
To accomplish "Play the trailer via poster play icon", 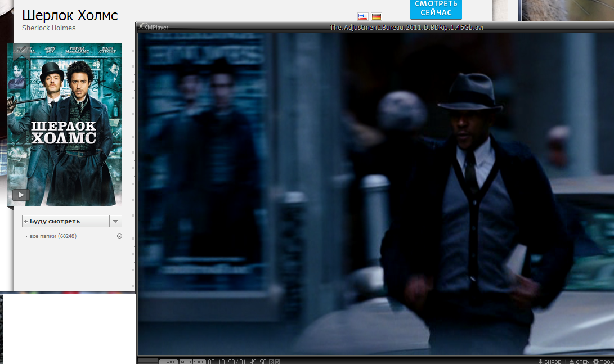I will tap(21, 195).
